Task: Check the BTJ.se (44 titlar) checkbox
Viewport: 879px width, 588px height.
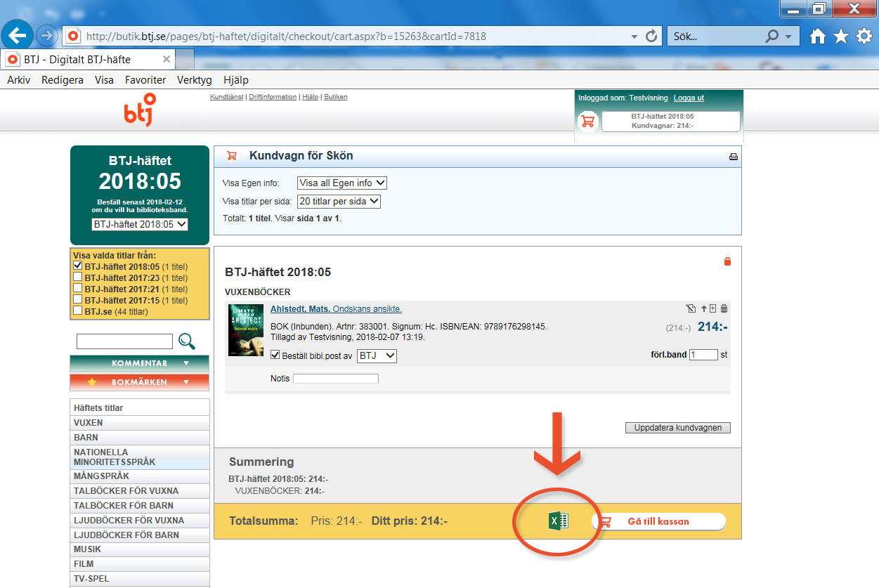Action: (78, 311)
